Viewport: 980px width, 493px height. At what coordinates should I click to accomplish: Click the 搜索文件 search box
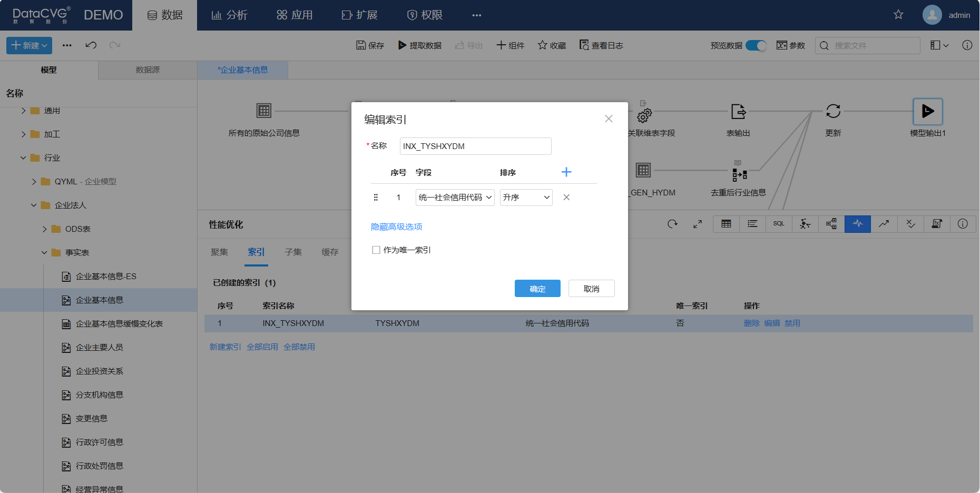point(868,45)
